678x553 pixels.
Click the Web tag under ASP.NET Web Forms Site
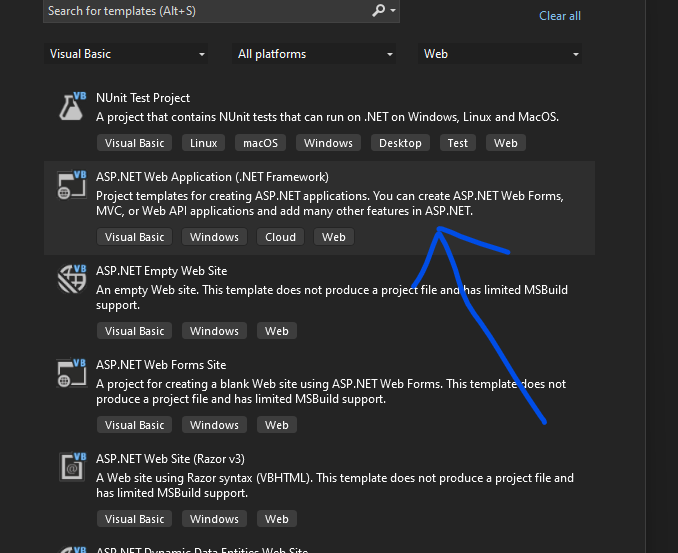(277, 425)
